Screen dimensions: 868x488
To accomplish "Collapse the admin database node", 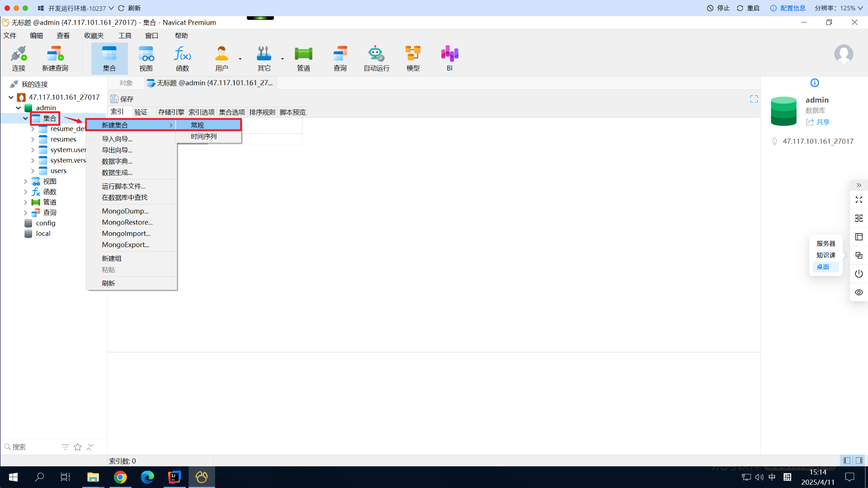I will (18, 108).
